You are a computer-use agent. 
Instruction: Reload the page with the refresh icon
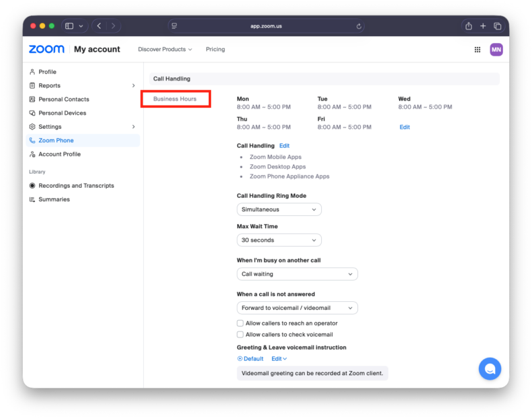coord(359,26)
